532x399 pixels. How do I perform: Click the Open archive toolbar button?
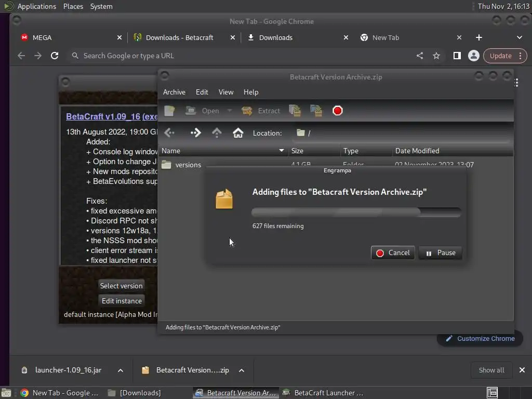tap(203, 111)
